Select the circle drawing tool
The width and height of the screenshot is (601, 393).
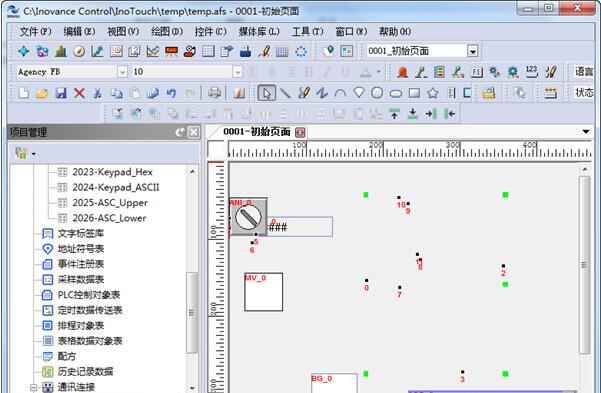pos(377,93)
